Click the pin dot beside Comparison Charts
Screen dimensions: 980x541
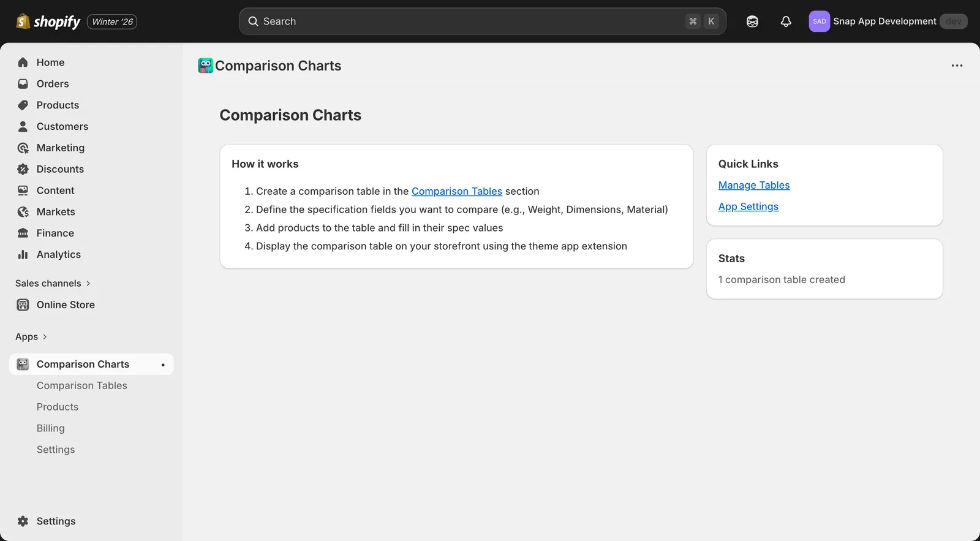point(163,365)
